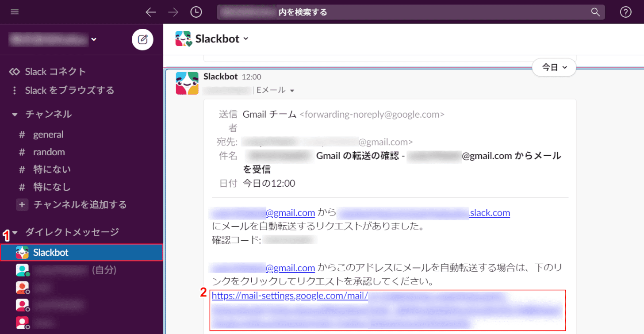The image size is (644, 334).
Task: Click @gmail.com link before から
Action: pos(290,213)
